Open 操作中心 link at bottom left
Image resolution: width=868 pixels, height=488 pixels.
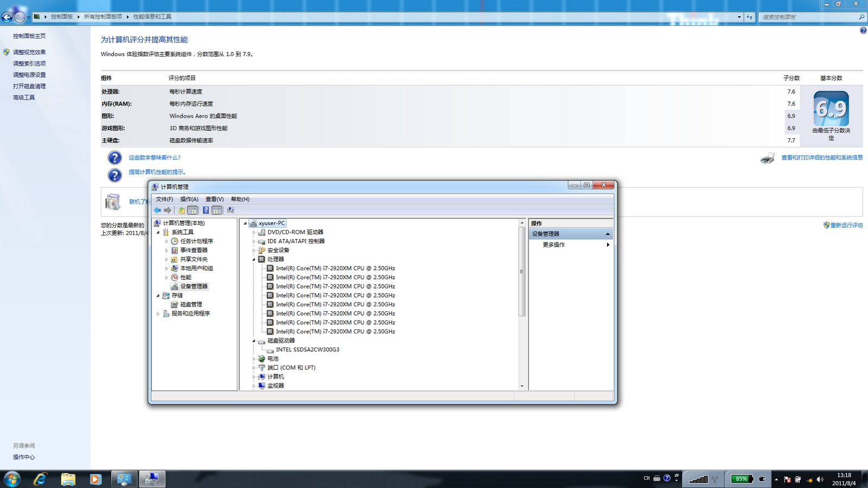click(24, 457)
